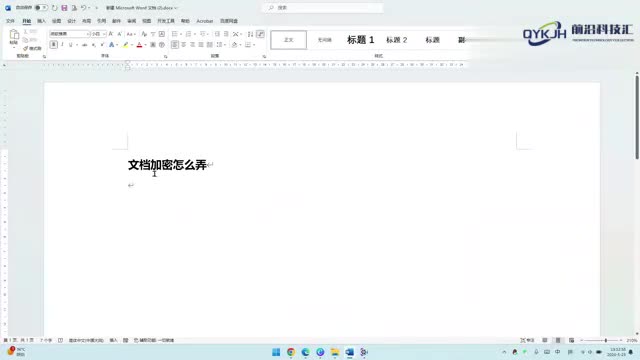640x360 pixels.
Task: Open the Font dialog launcher
Action: pyautogui.click(x=165, y=56)
